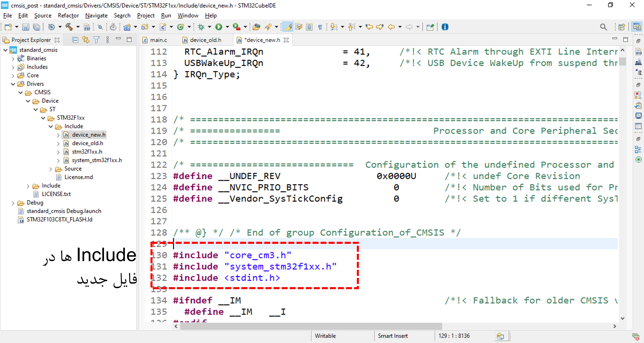Click the Open Element icon in toolbar

tap(256, 27)
